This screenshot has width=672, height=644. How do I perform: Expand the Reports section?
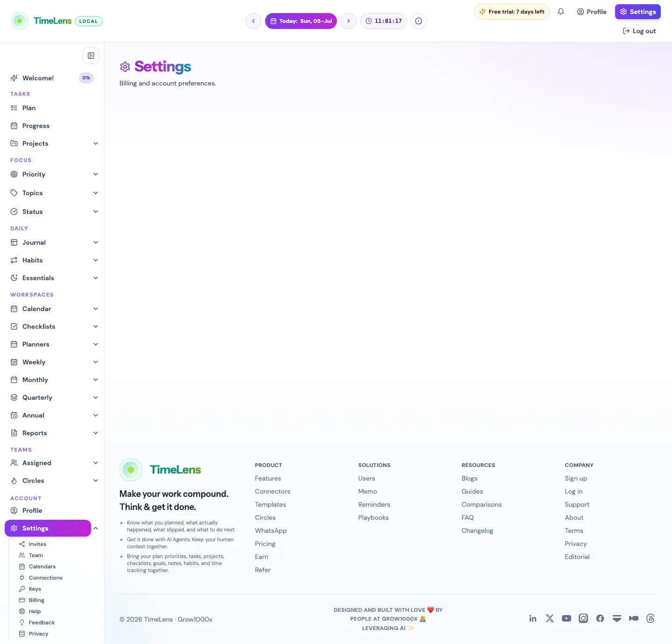coord(96,433)
